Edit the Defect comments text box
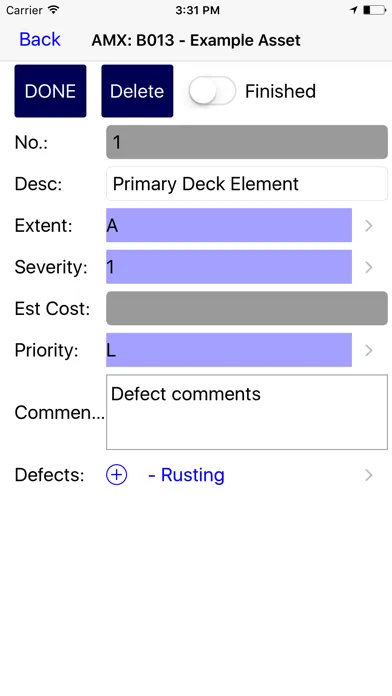Viewport: 392px width, 696px height. [x=247, y=412]
